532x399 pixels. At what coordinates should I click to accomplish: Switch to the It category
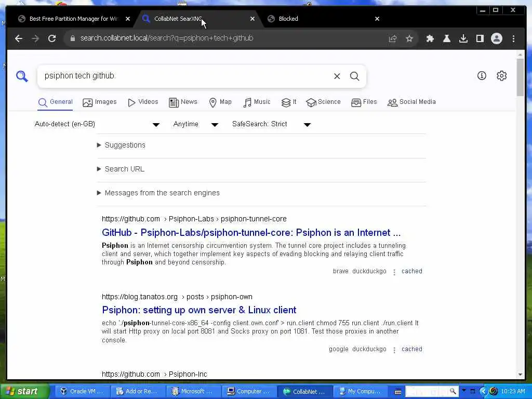click(x=289, y=102)
